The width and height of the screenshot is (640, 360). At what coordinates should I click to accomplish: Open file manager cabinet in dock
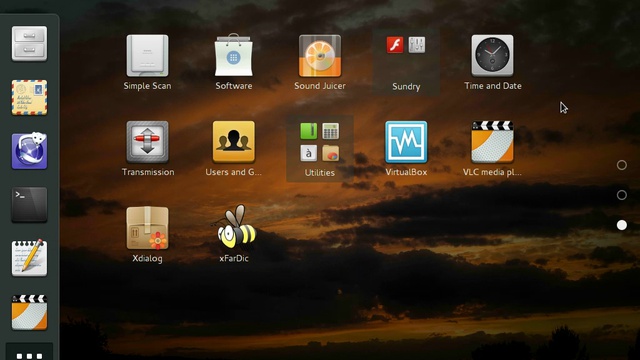29,44
